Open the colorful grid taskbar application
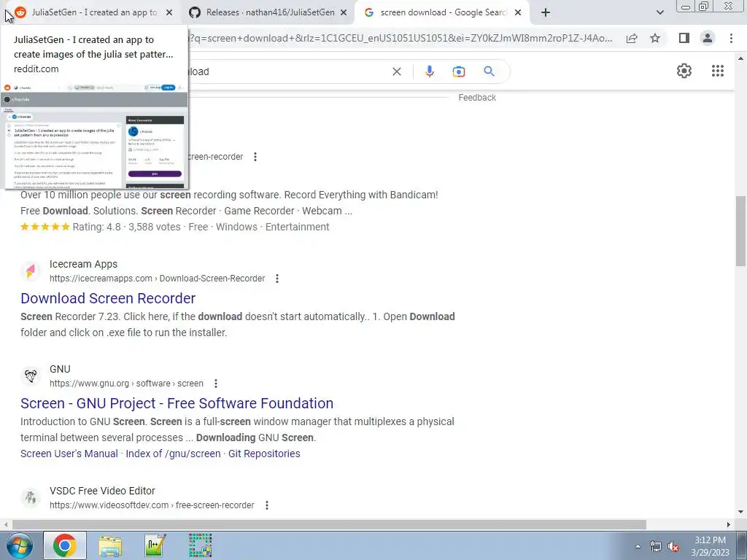747x560 pixels. [x=200, y=545]
